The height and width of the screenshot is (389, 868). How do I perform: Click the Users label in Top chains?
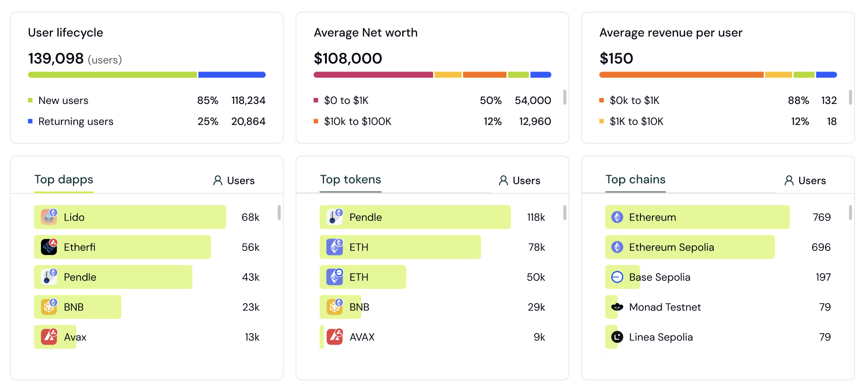click(805, 181)
